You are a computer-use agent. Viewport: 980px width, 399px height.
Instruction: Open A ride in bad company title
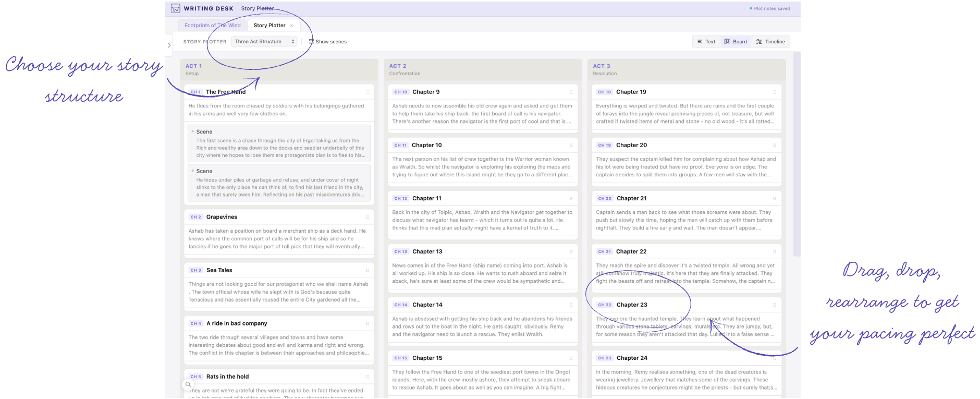pos(237,323)
